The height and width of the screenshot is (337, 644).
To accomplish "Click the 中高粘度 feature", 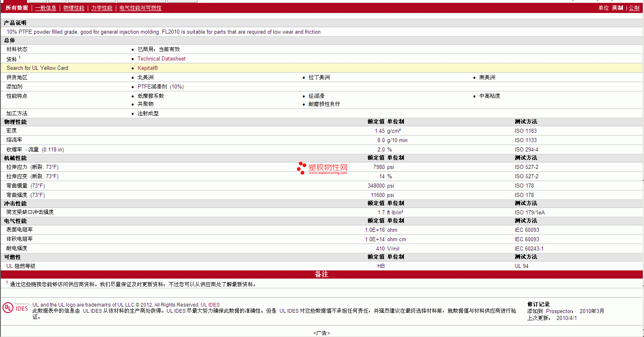I will coord(490,96).
